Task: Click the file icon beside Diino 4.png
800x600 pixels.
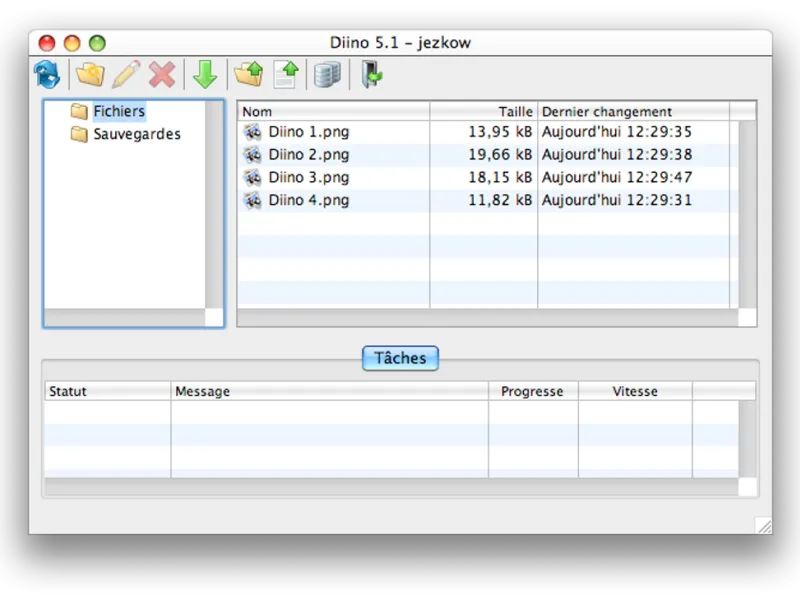Action: (253, 201)
